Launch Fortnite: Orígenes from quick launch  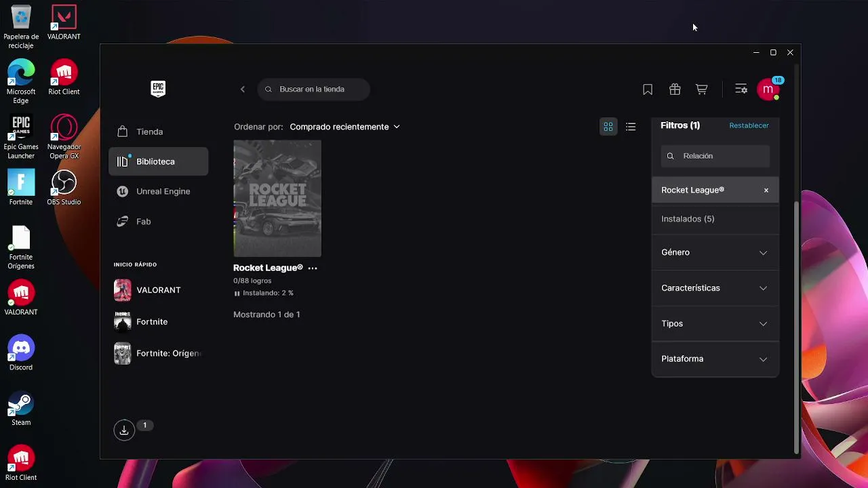click(159, 354)
